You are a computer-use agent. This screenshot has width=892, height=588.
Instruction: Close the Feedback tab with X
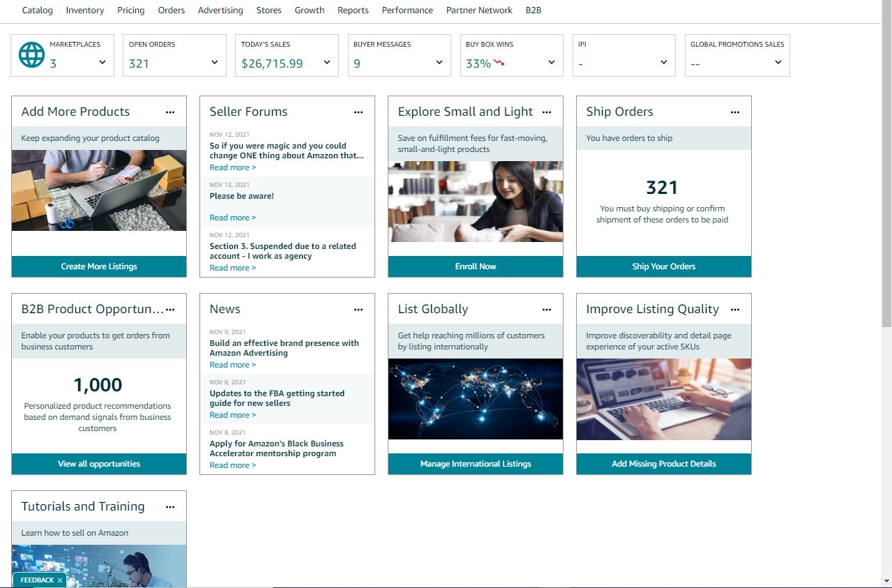(x=60, y=580)
